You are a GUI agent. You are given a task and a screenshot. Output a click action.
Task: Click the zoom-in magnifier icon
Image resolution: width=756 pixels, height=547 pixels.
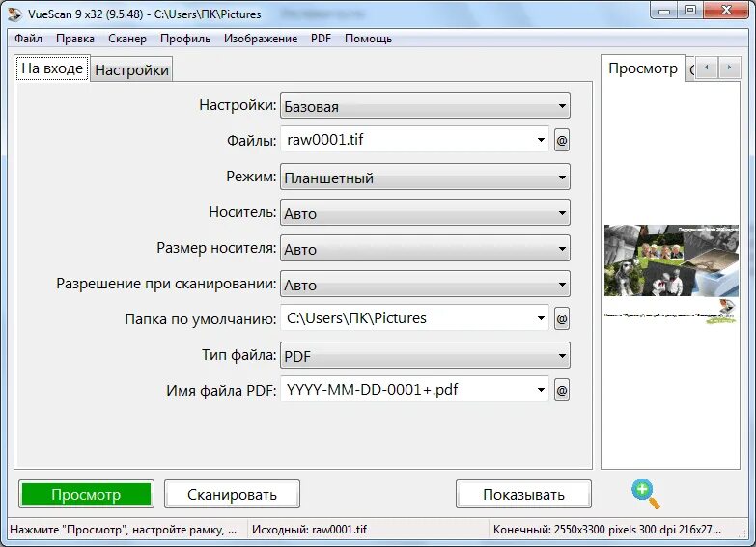point(646,494)
